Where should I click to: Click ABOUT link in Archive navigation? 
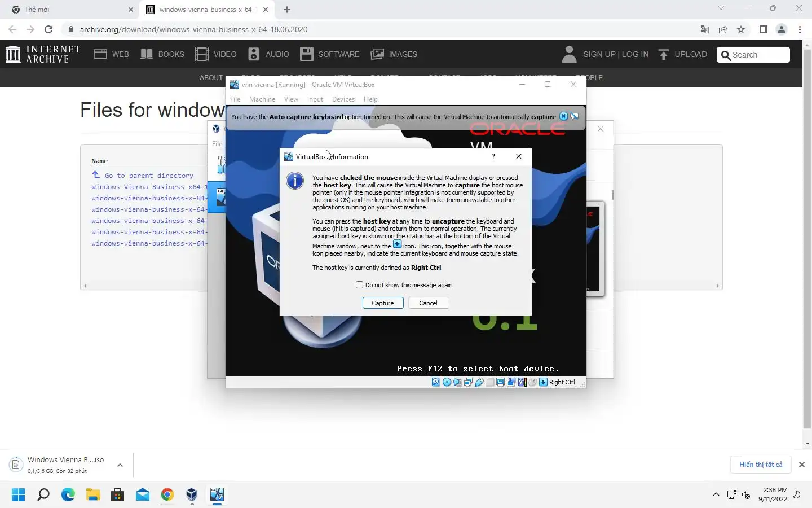(x=211, y=78)
